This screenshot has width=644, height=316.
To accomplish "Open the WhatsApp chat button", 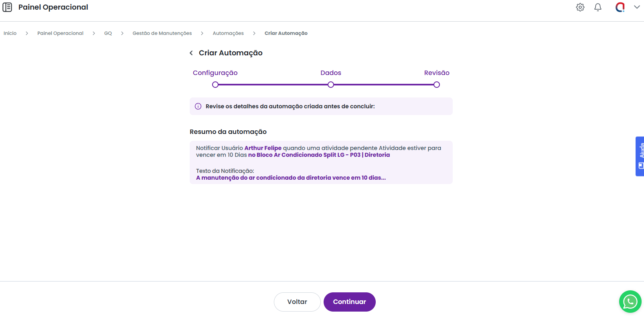I will [x=630, y=302].
